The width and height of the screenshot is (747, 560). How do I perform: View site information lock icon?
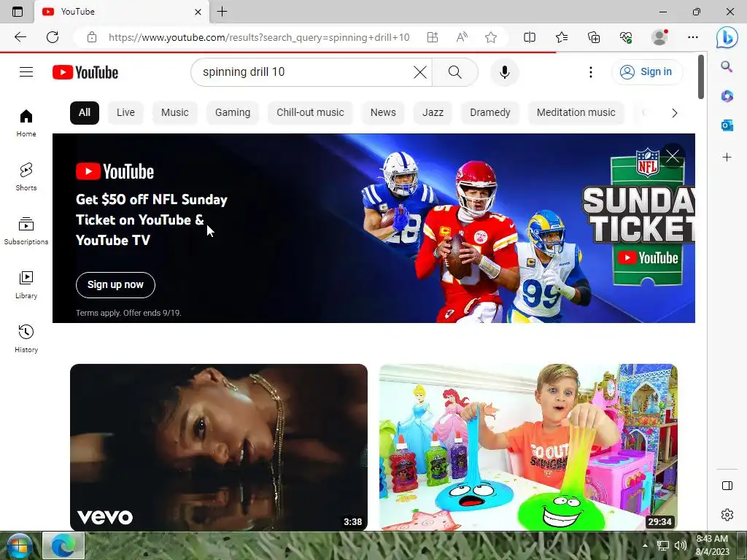coord(92,37)
